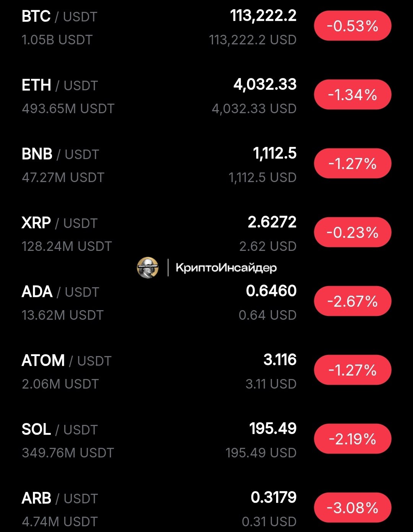Tap the ARB -3.08% change badge
413x532 pixels.
click(353, 508)
